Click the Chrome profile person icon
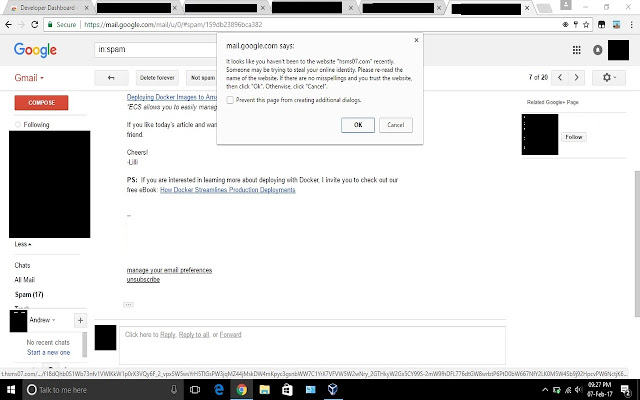Viewport: 640px width, 400px height. pyautogui.click(x=566, y=5)
